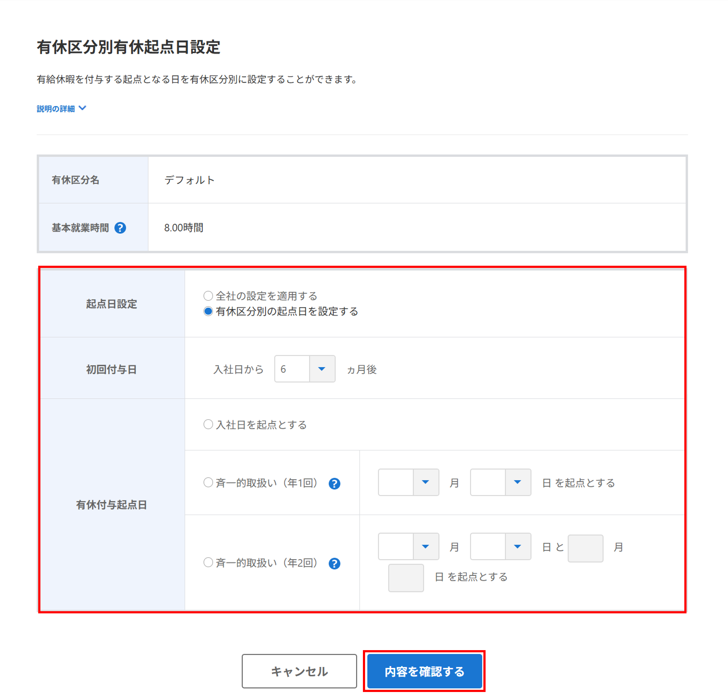
Task: Click the デフォルト 有休区分名 value
Action: pyautogui.click(x=189, y=180)
